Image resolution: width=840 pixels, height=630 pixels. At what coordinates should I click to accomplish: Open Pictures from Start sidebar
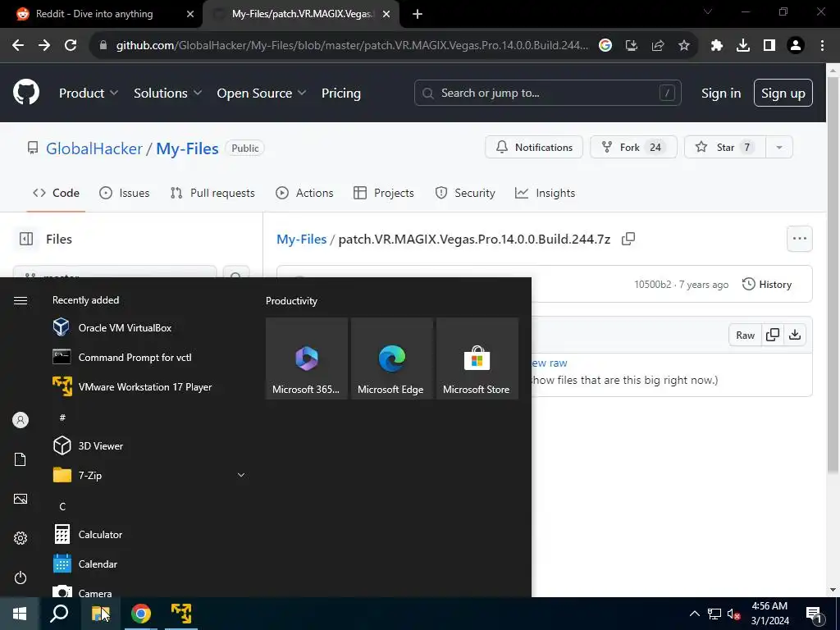coord(21,499)
